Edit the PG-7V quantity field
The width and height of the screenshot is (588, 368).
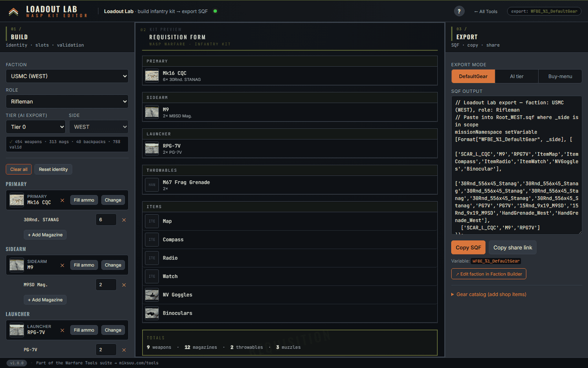(106, 350)
